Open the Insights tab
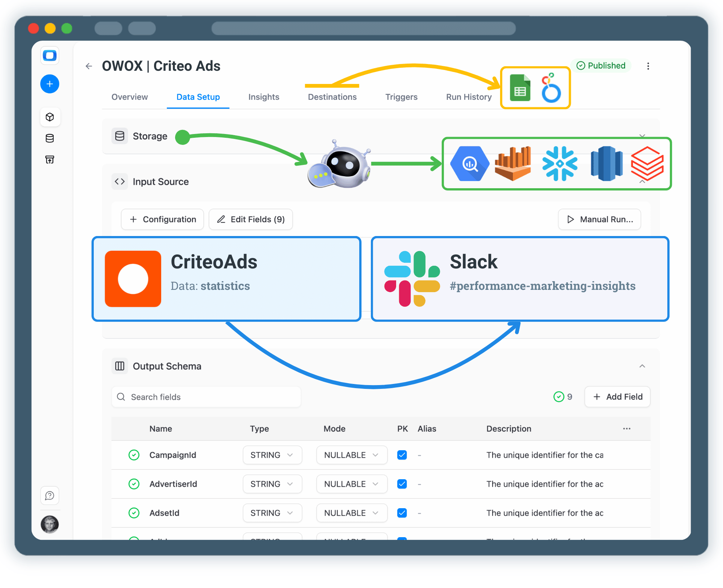Screen dimensions: 723x588 [x=264, y=97]
